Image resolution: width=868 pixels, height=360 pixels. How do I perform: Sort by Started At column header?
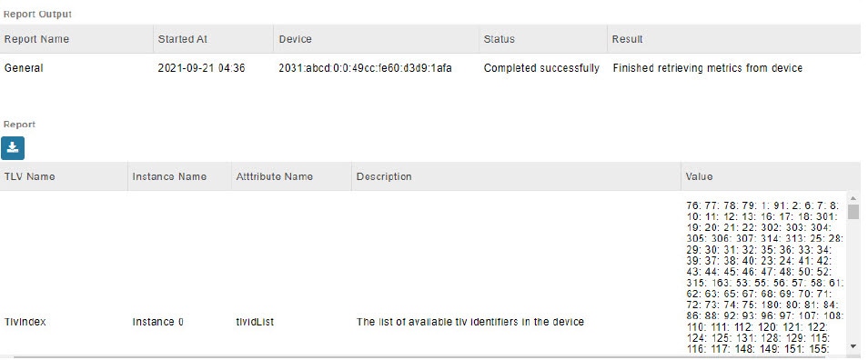[x=183, y=39]
